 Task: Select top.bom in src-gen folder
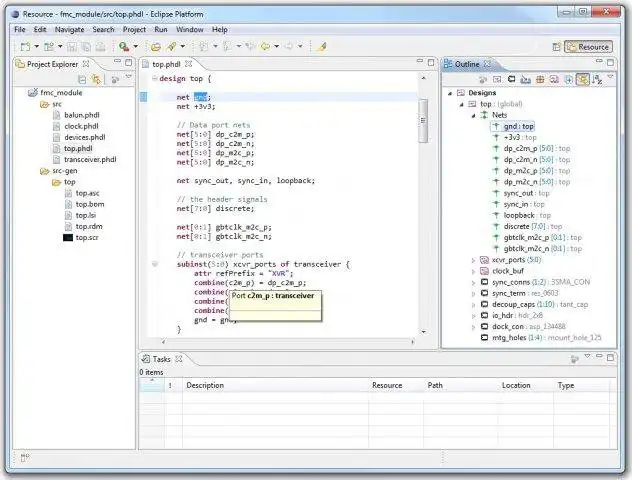pos(90,204)
